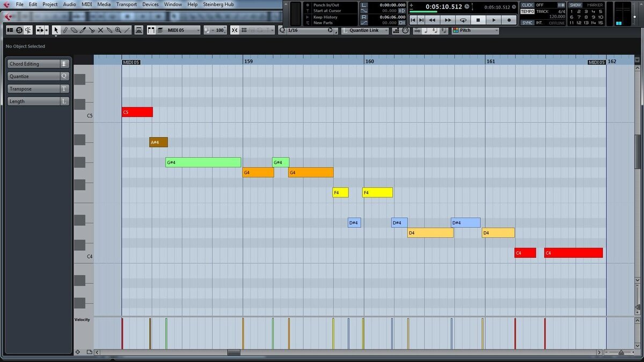Jump to marker number 15
This screenshot has height=362, width=644.
coord(601,23)
